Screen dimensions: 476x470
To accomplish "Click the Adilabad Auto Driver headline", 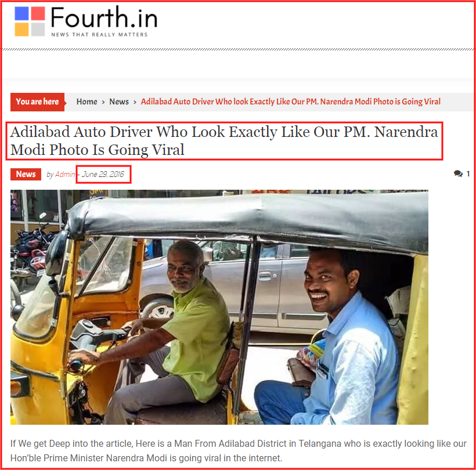I will [x=224, y=141].
